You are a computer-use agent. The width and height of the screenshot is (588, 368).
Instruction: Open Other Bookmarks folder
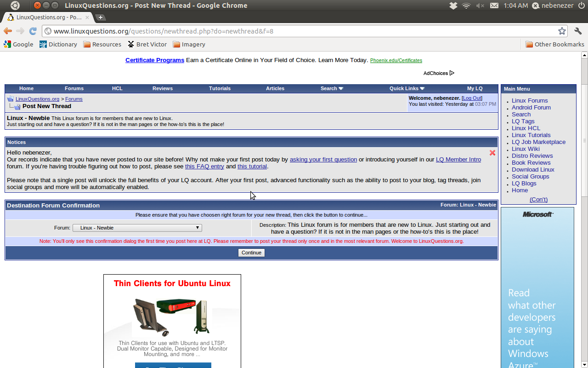pyautogui.click(x=555, y=44)
